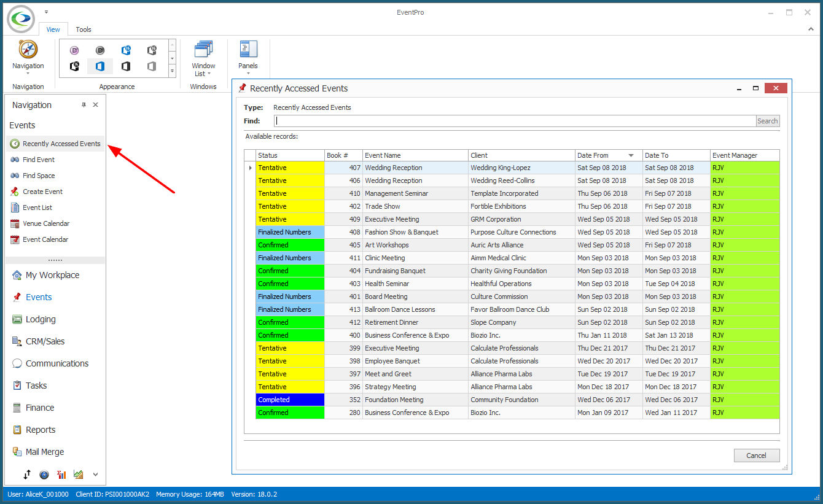Select the light gray Office skin icon
The width and height of the screenshot is (823, 504).
tap(152, 66)
